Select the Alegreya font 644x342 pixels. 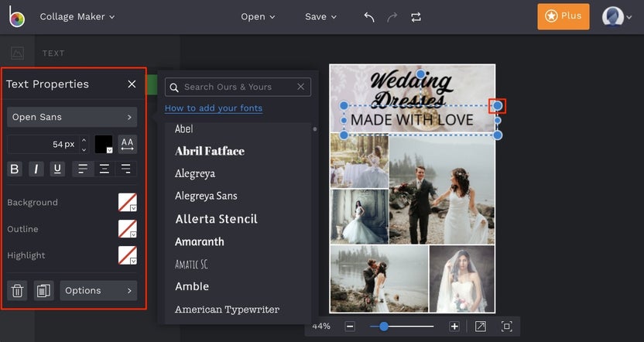click(x=195, y=173)
